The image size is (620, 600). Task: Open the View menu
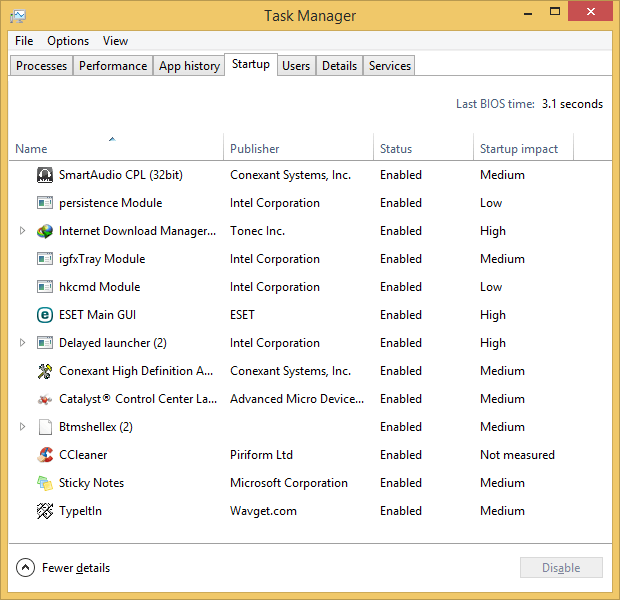click(x=115, y=41)
